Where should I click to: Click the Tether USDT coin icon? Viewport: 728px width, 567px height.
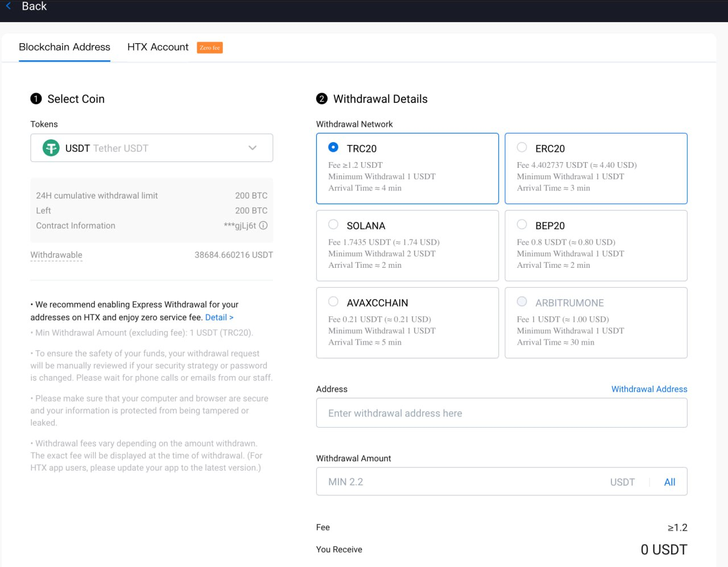51,148
